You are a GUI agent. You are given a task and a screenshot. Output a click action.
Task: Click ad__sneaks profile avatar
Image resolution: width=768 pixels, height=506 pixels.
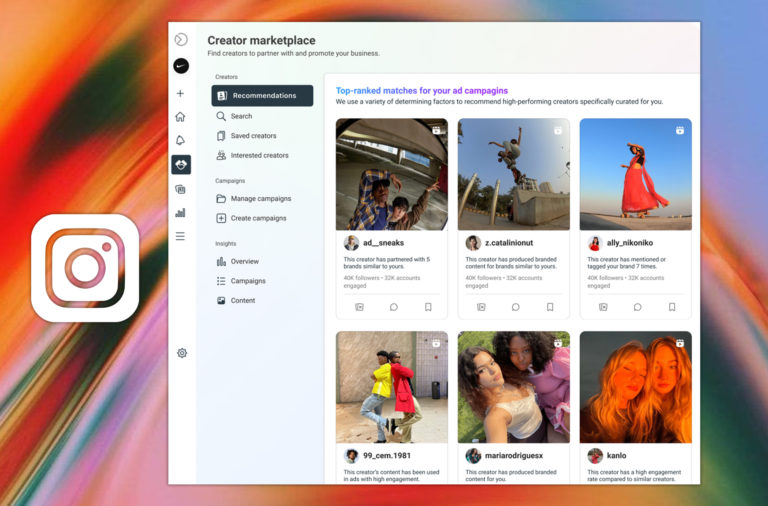point(351,243)
